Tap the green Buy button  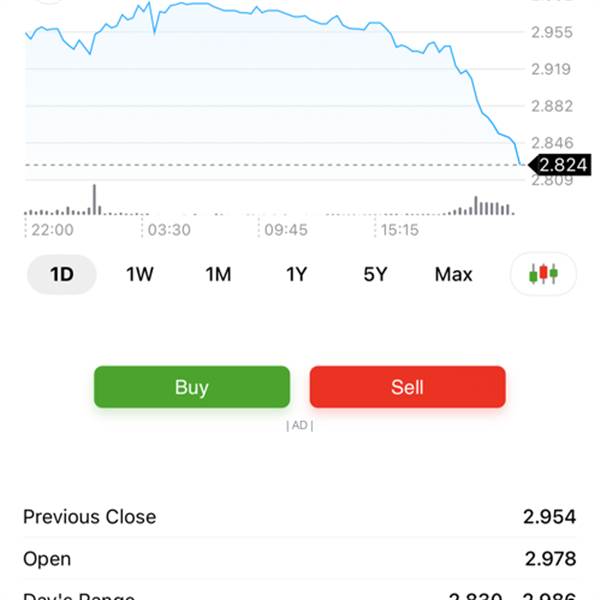[192, 387]
